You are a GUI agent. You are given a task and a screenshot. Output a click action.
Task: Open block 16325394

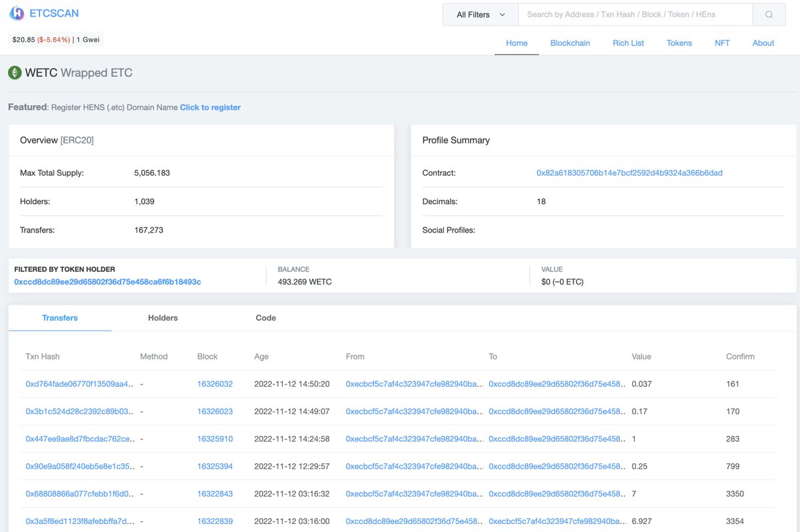[x=215, y=466]
